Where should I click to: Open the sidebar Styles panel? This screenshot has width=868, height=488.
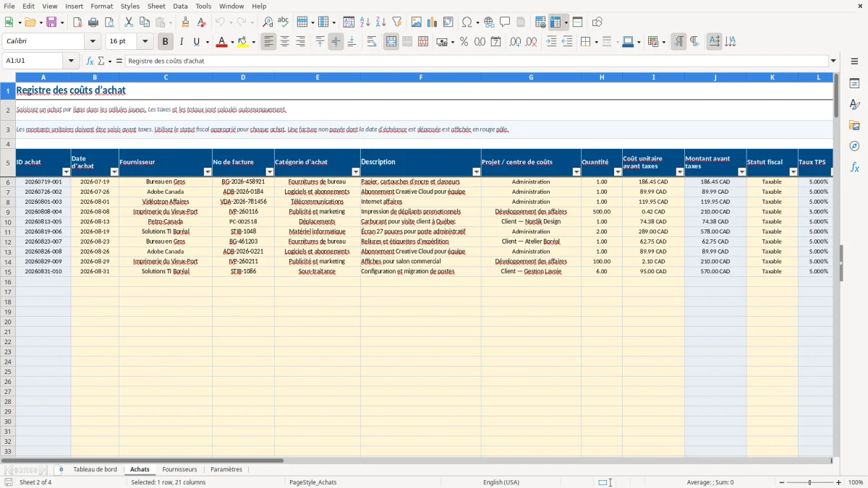point(854,105)
